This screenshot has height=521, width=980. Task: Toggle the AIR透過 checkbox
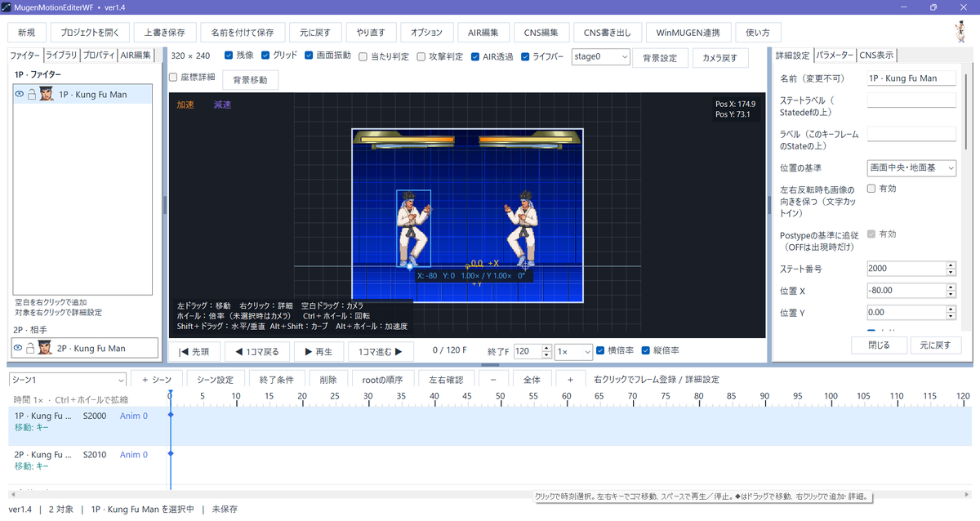(x=475, y=56)
